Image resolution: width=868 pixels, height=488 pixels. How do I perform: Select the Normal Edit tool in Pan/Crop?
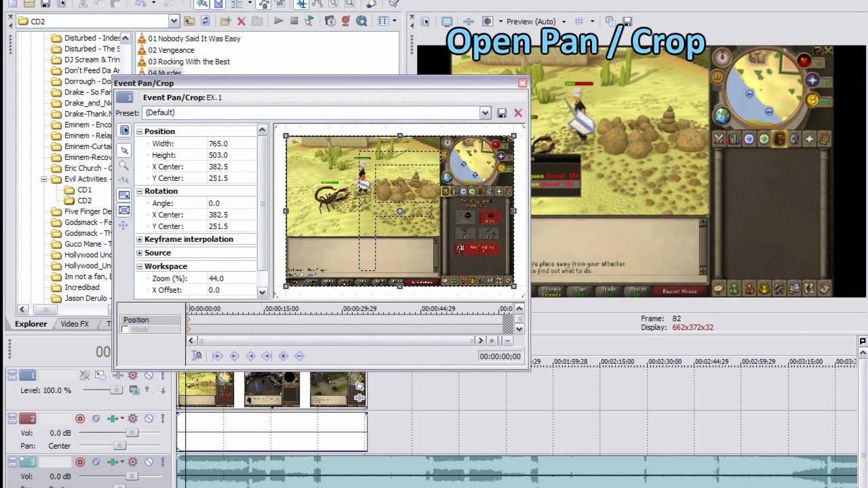pyautogui.click(x=124, y=150)
